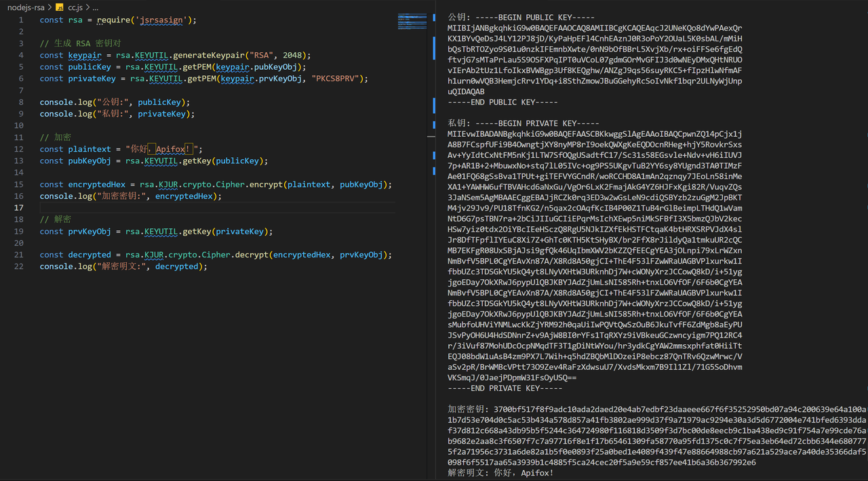The image size is (868, 481).
Task: Click chevron after nodejs-rsa in breadcrumb
Action: [50, 7]
